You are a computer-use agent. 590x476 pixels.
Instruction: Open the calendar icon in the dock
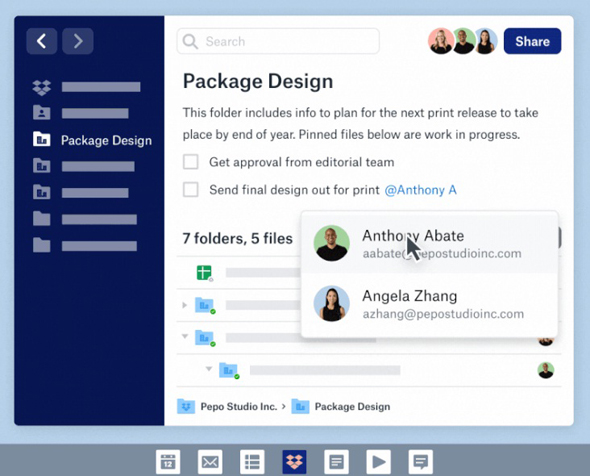point(168,462)
